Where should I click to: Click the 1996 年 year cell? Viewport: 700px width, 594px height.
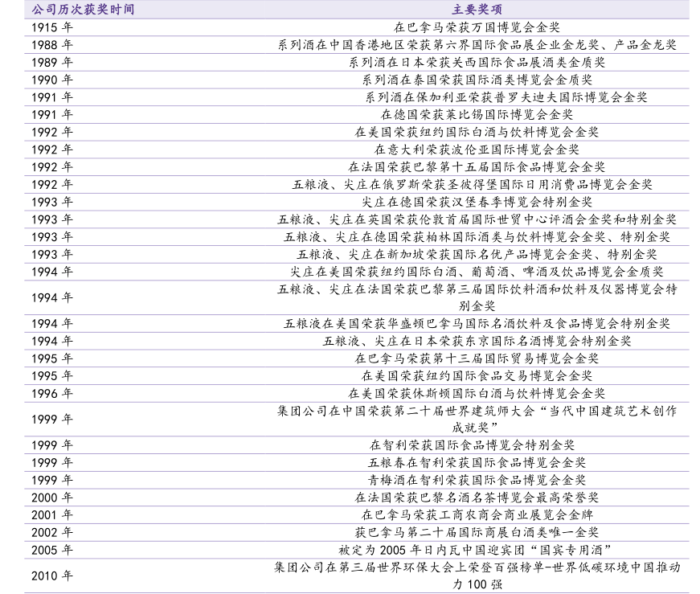click(x=52, y=394)
